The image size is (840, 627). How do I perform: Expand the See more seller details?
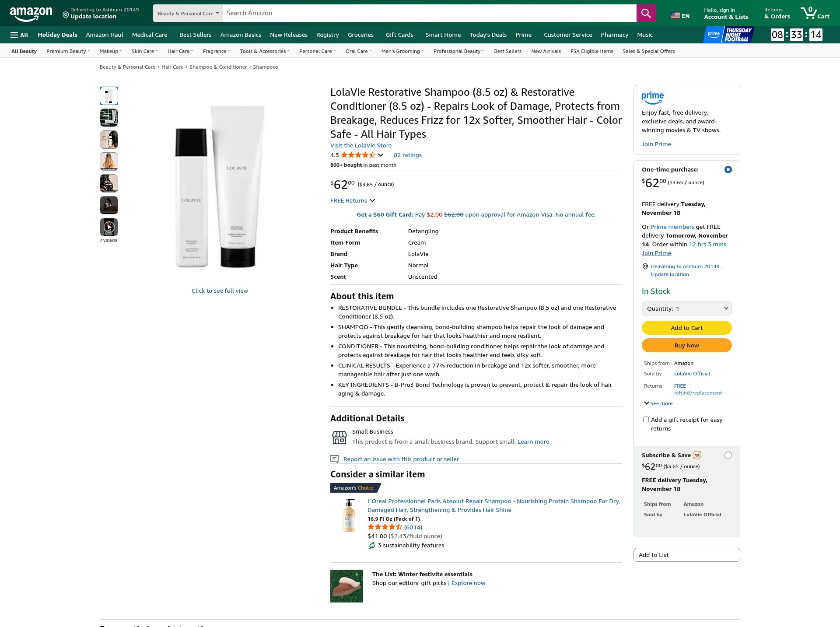pos(658,403)
